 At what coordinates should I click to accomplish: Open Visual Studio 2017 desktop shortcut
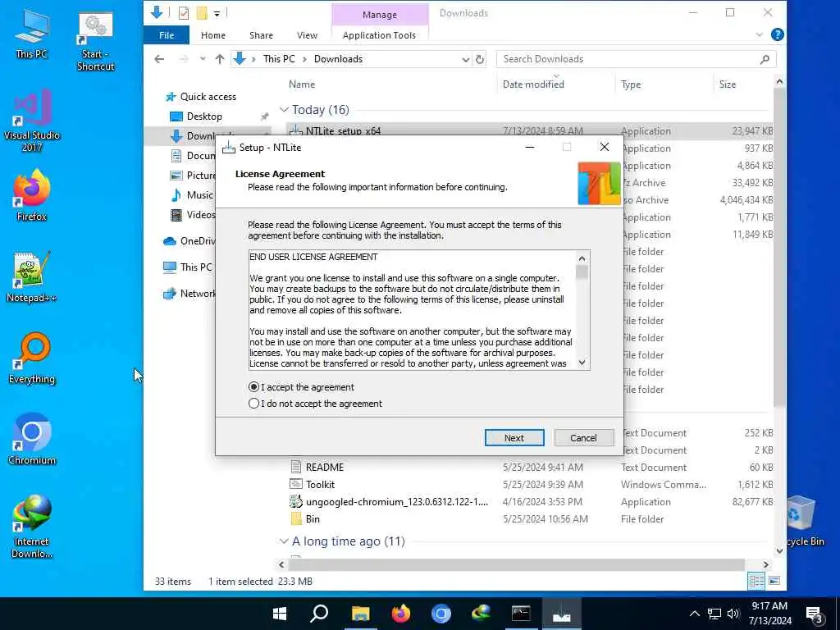[x=32, y=121]
